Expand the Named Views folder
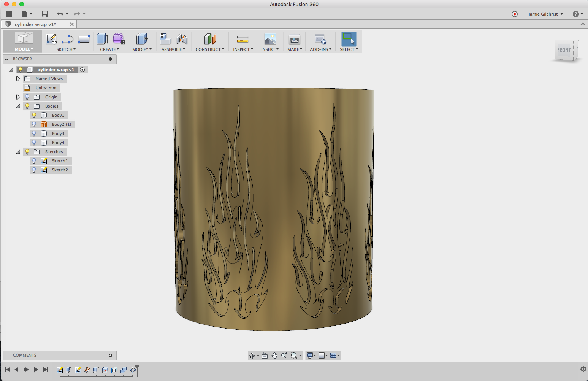 click(17, 78)
